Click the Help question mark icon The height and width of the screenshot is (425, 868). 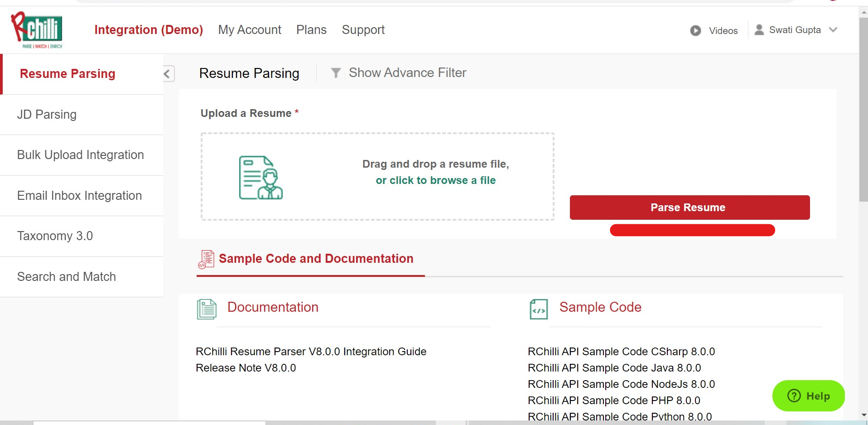point(794,396)
